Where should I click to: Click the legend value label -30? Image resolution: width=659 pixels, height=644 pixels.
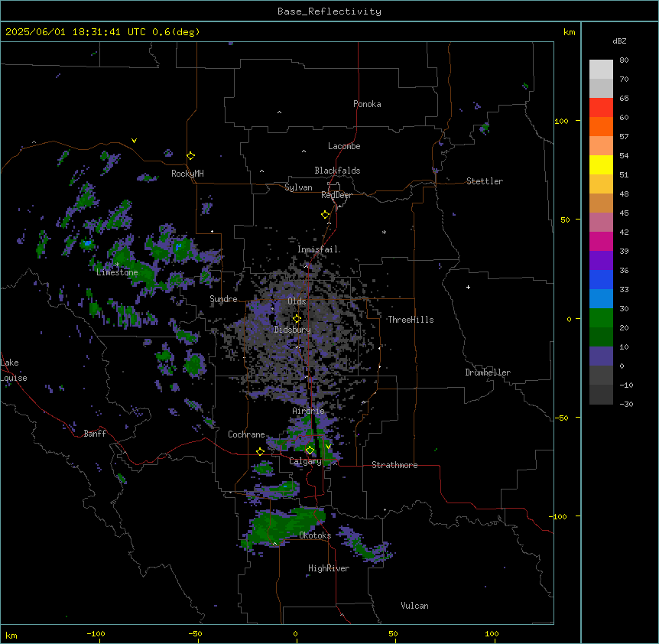626,404
